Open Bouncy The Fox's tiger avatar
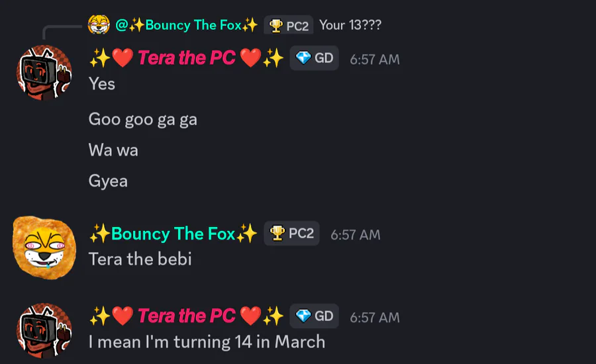 click(x=41, y=246)
